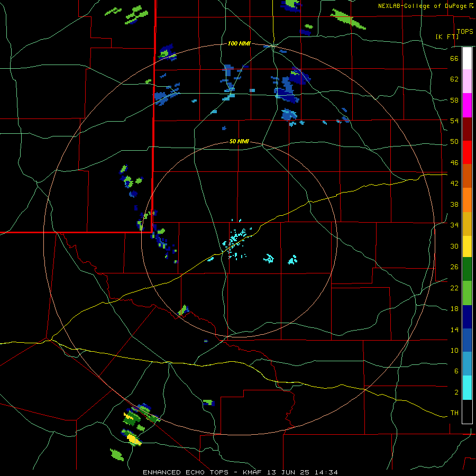The width and height of the screenshot is (476, 476).
Task: Click the magenta swatch between 54 and 58
Action: (467, 105)
